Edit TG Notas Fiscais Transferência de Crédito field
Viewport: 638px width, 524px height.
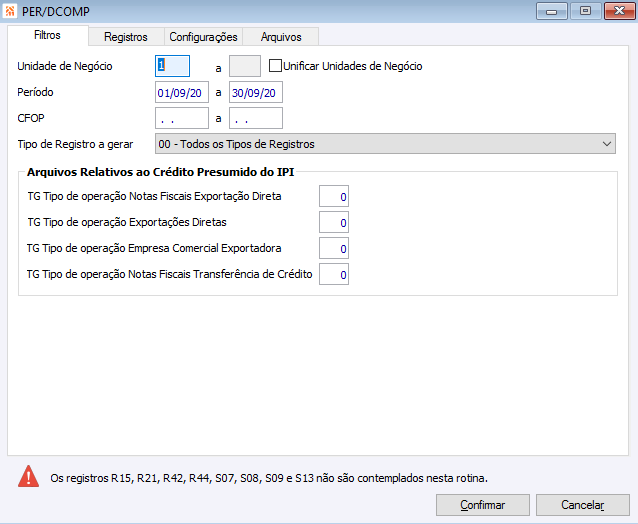(x=334, y=274)
